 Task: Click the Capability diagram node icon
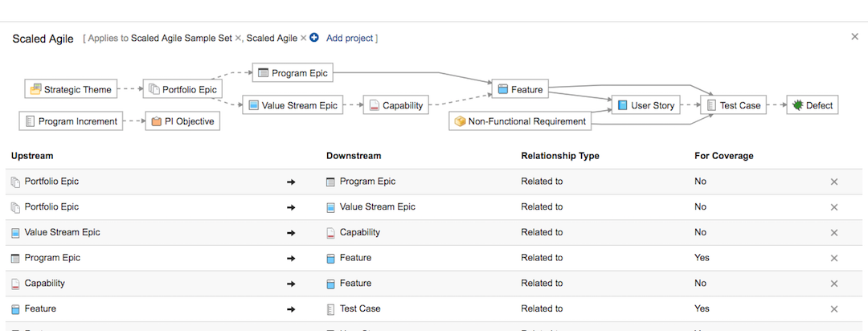pyautogui.click(x=375, y=105)
